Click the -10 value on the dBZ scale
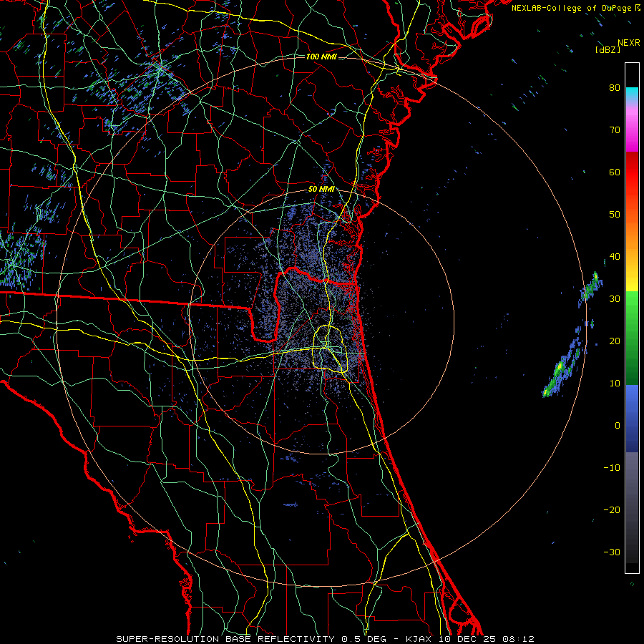The image size is (644, 644). click(x=612, y=468)
